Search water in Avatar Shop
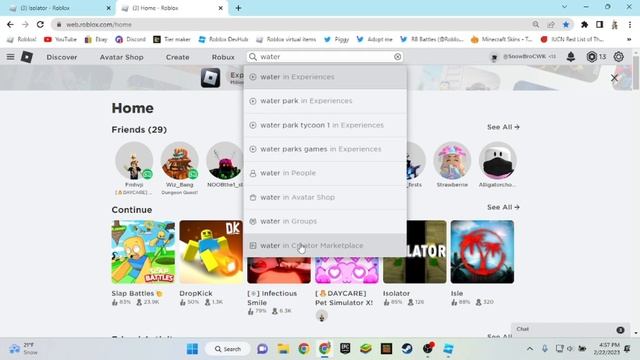The height and width of the screenshot is (360, 640). tap(325, 197)
